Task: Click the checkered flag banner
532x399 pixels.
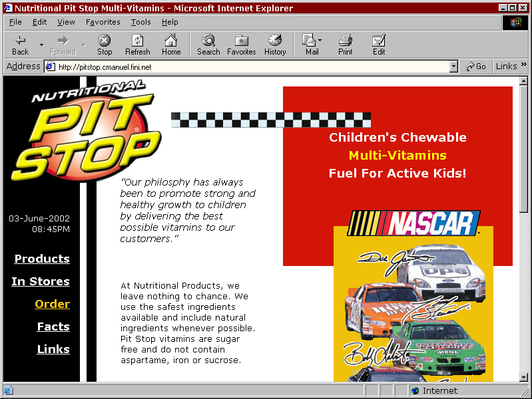Action: 271,120
